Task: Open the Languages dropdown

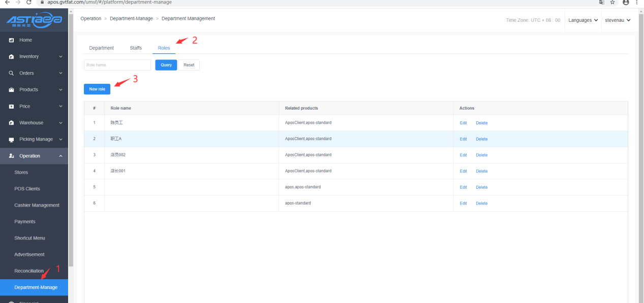Action: pos(582,20)
